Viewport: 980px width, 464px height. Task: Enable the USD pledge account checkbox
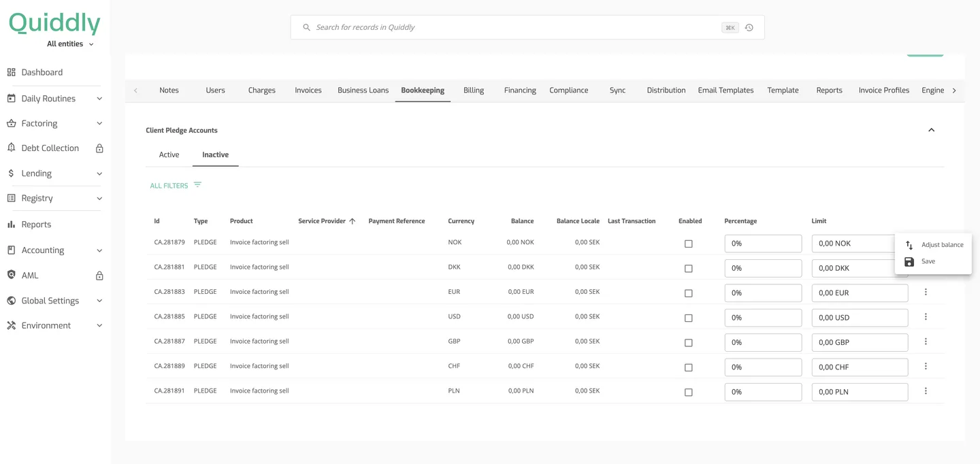click(x=689, y=318)
